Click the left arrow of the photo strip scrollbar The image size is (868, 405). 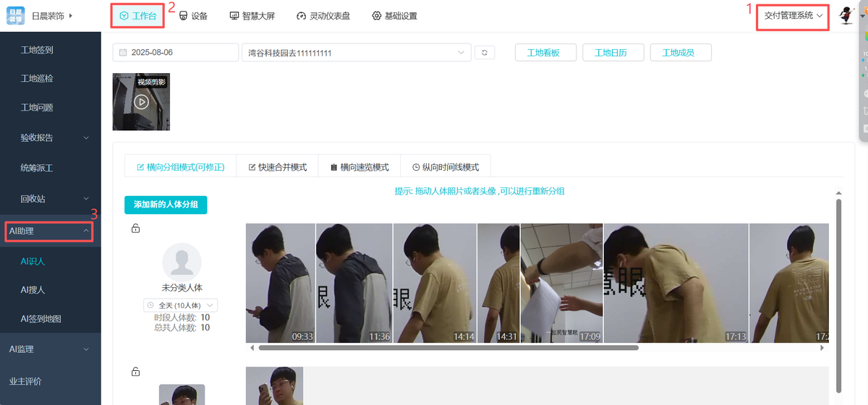click(x=252, y=348)
